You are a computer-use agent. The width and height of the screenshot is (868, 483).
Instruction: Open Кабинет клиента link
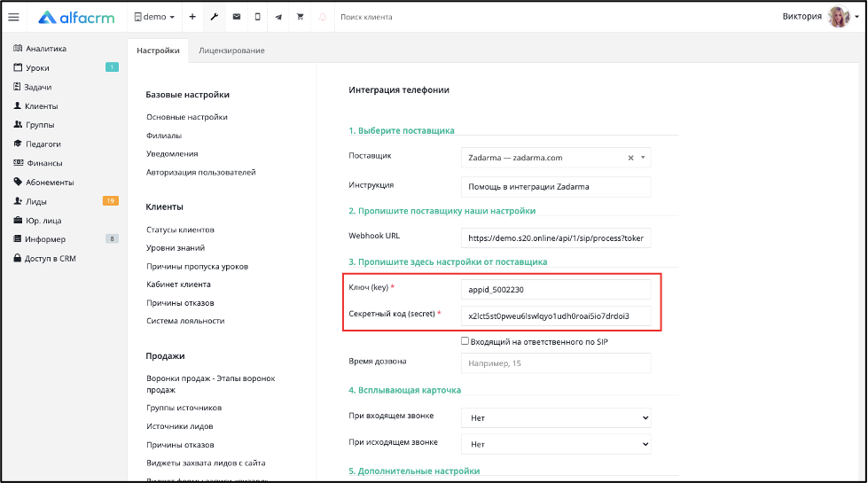pos(178,284)
